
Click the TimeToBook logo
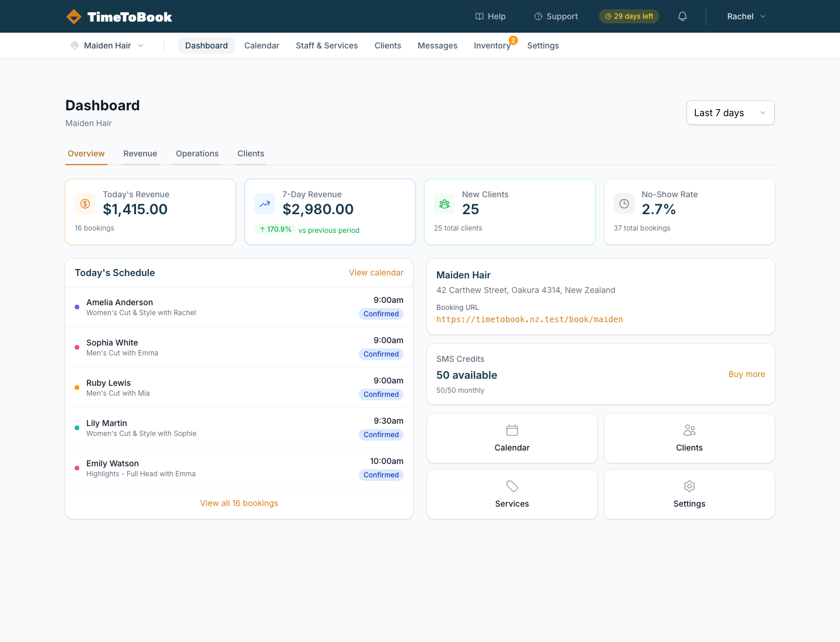point(119,16)
